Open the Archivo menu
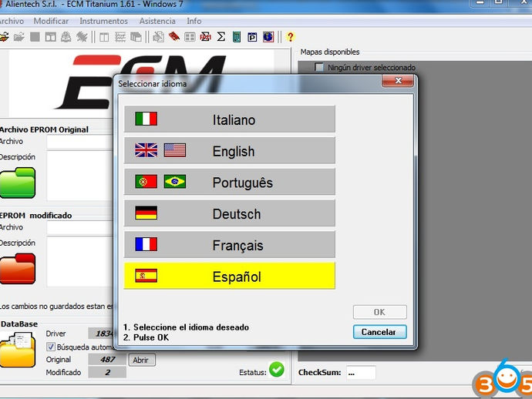 click(12, 21)
